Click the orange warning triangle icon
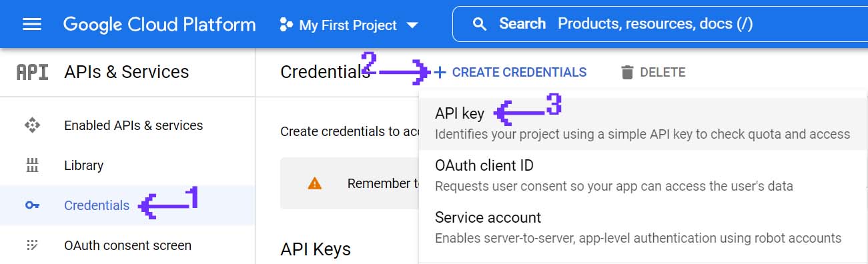The height and width of the screenshot is (264, 868). click(315, 183)
